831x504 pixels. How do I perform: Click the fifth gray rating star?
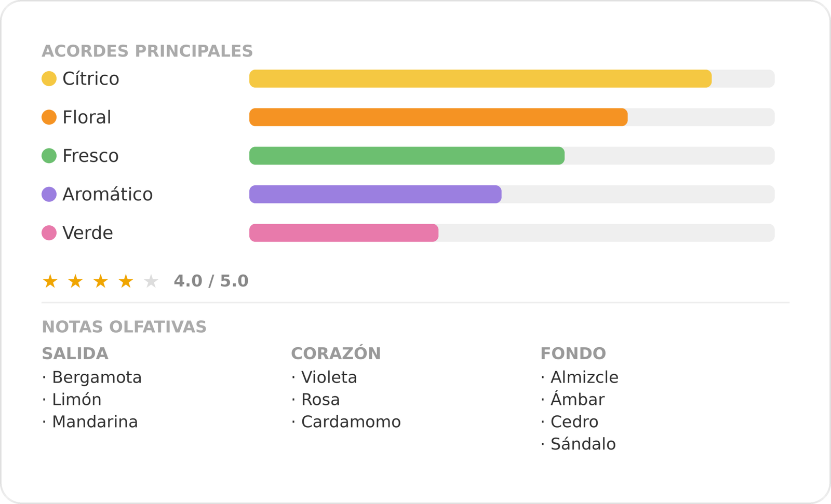151,281
